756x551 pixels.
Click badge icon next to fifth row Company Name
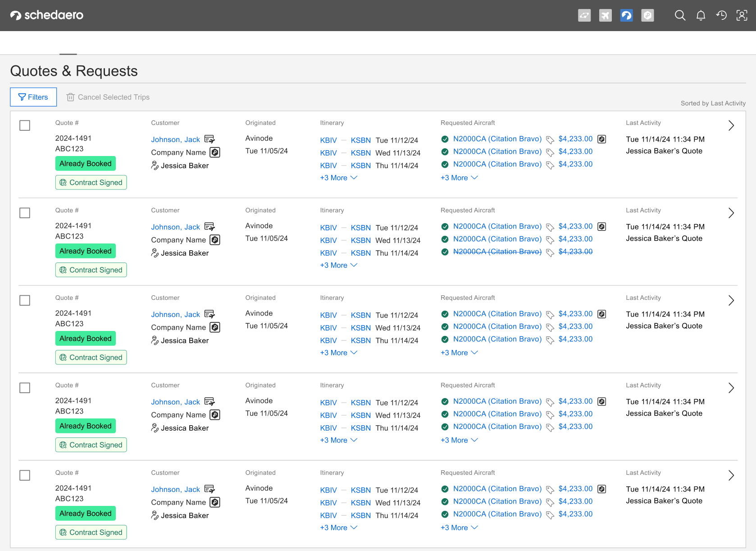pos(215,502)
